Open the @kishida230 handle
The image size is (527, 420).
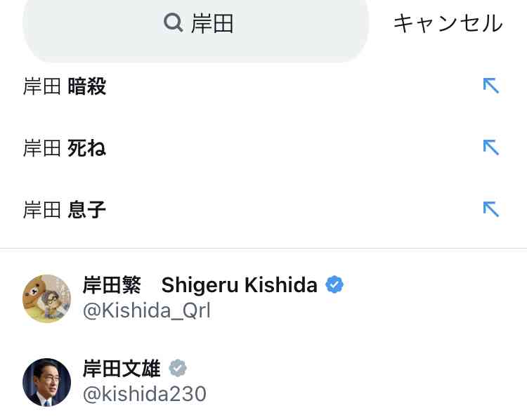coord(145,394)
